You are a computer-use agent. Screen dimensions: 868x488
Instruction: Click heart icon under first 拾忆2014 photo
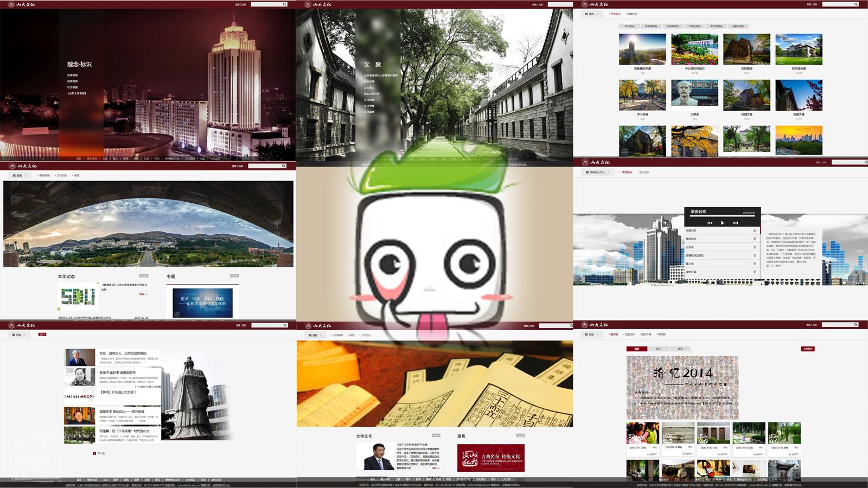(x=655, y=448)
